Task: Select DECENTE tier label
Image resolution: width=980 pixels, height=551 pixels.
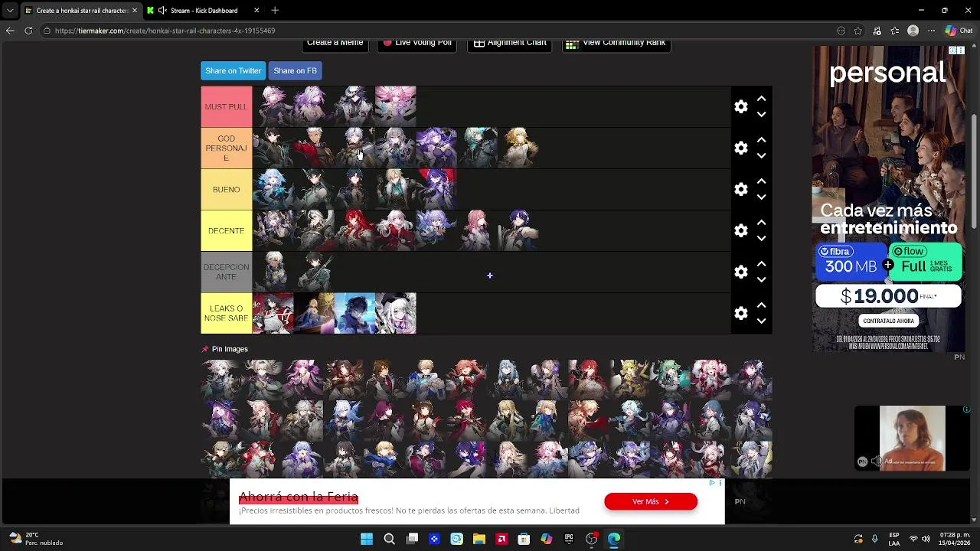Action: click(x=226, y=231)
